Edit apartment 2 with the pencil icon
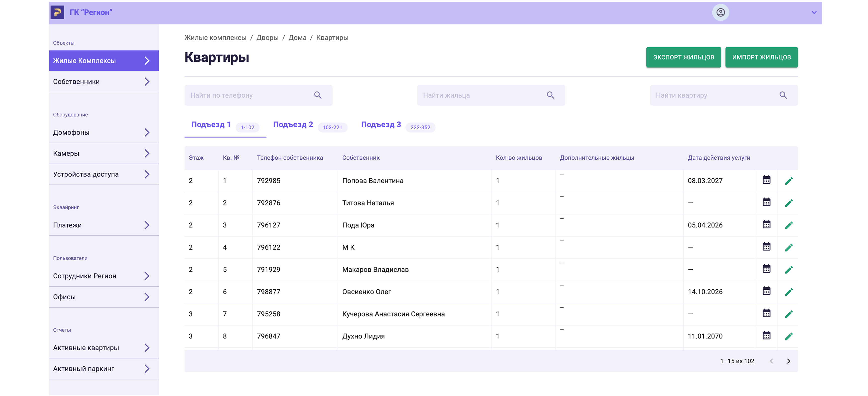Image resolution: width=868 pixels, height=396 pixels. [788, 203]
